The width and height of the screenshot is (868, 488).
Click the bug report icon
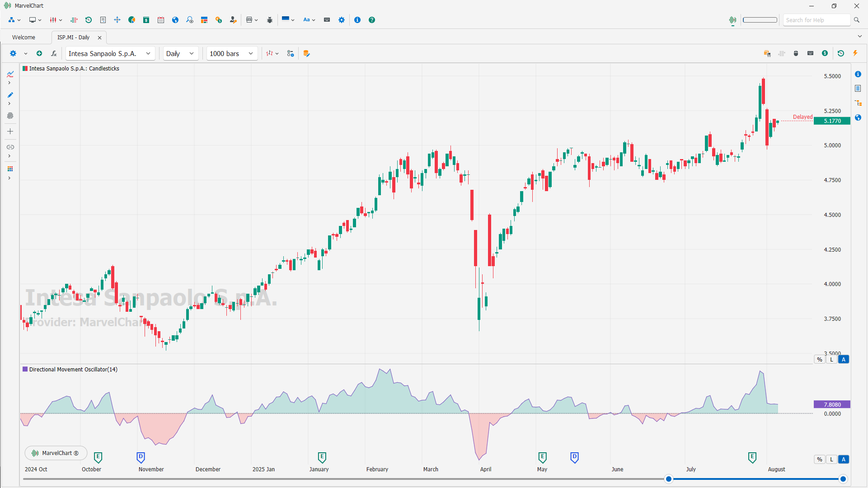270,20
